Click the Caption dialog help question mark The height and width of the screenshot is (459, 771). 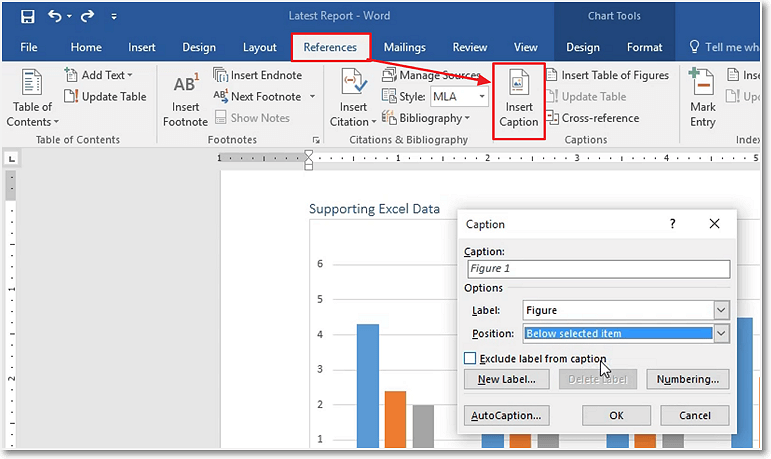tap(673, 224)
